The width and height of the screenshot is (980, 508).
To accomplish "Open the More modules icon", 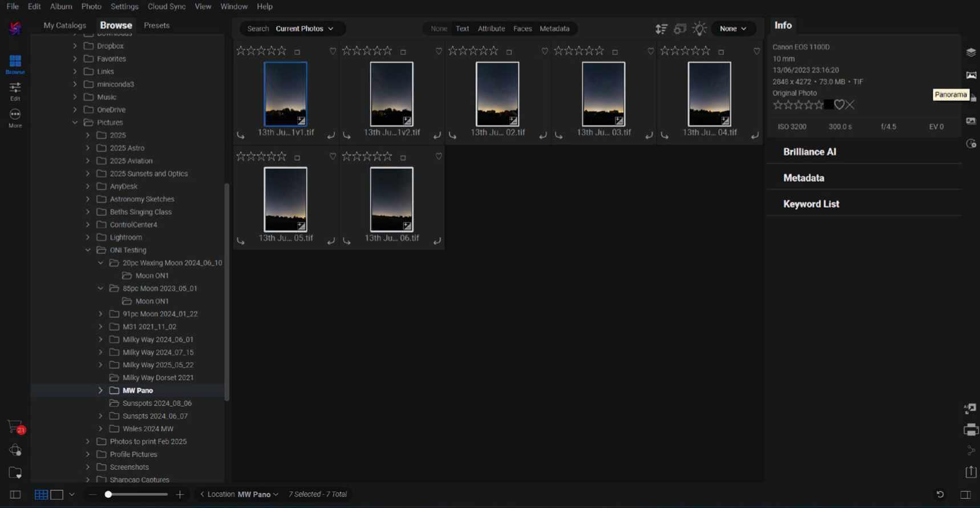I will [x=15, y=118].
